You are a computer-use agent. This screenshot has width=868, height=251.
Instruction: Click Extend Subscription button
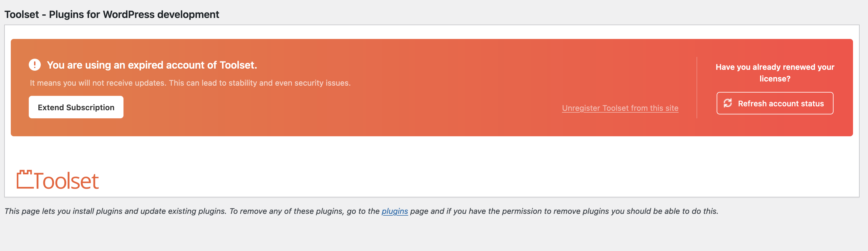pyautogui.click(x=76, y=107)
